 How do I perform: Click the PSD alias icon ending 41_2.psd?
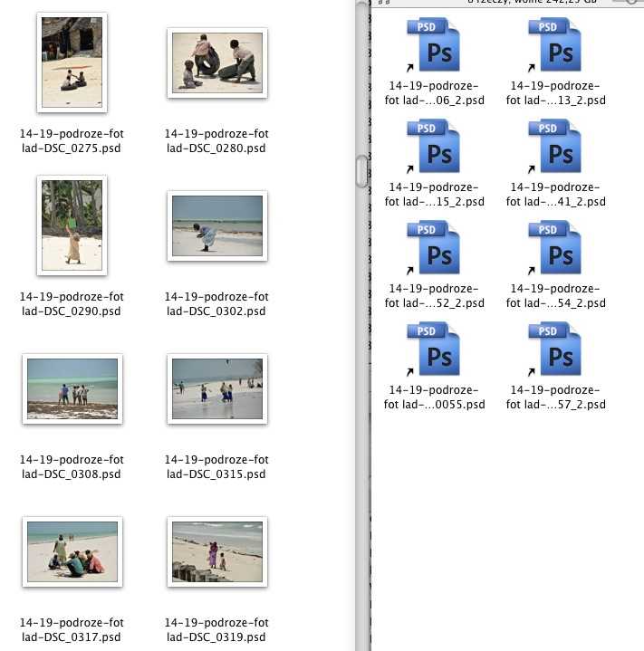554,146
